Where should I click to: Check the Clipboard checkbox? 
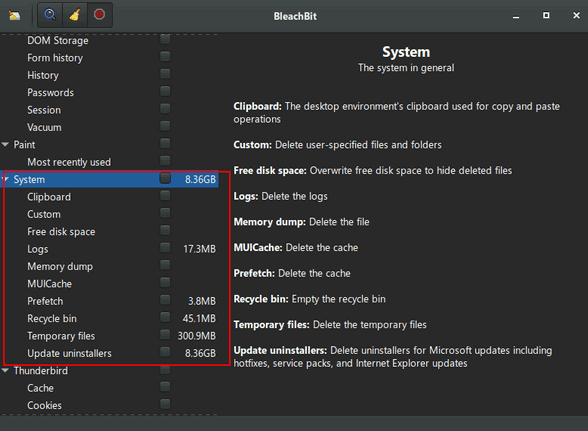tap(165, 195)
